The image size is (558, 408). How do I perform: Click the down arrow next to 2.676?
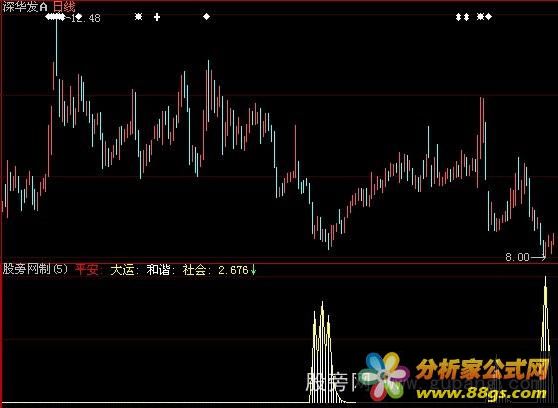pos(253,270)
